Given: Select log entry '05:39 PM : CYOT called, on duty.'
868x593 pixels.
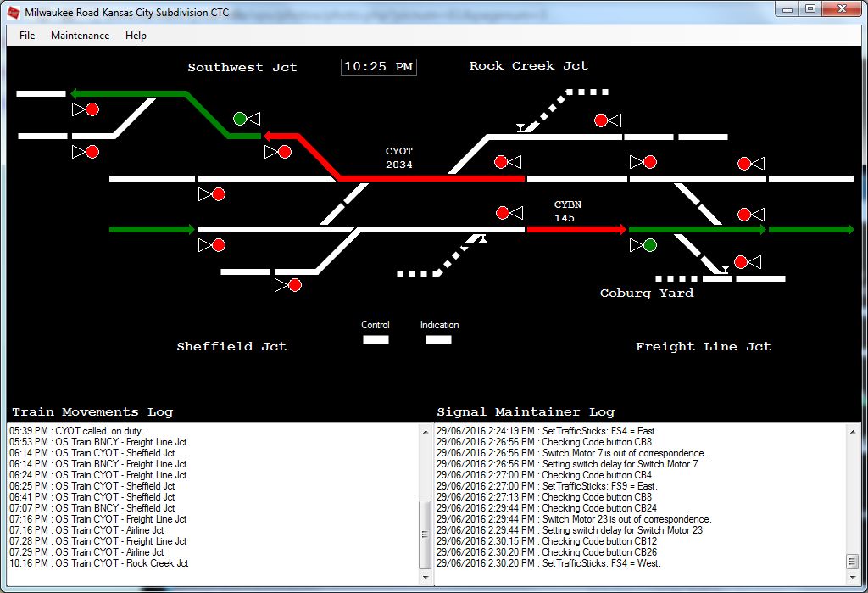Looking at the screenshot, I should click(x=76, y=431).
